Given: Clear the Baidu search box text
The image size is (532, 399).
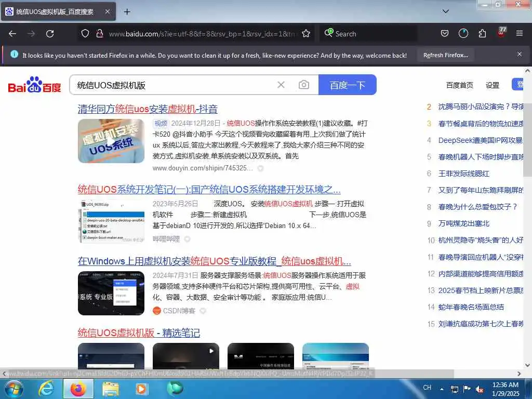Looking at the screenshot, I should [281, 85].
